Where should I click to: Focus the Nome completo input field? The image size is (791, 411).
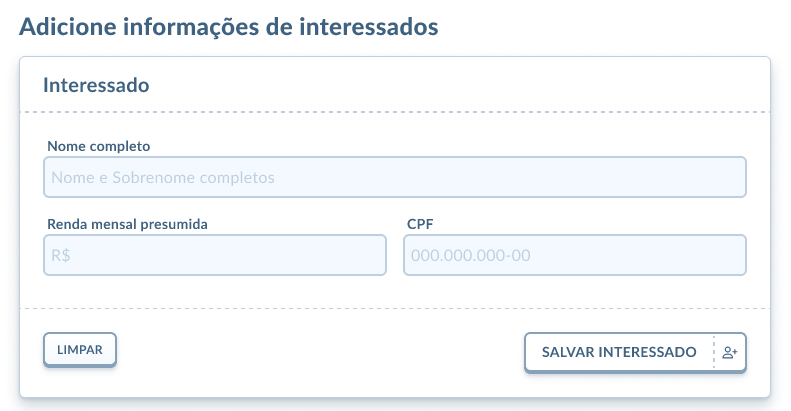[x=395, y=177]
